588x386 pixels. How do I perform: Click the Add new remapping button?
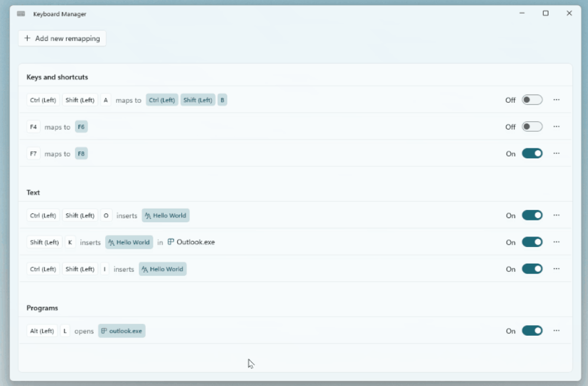click(62, 38)
